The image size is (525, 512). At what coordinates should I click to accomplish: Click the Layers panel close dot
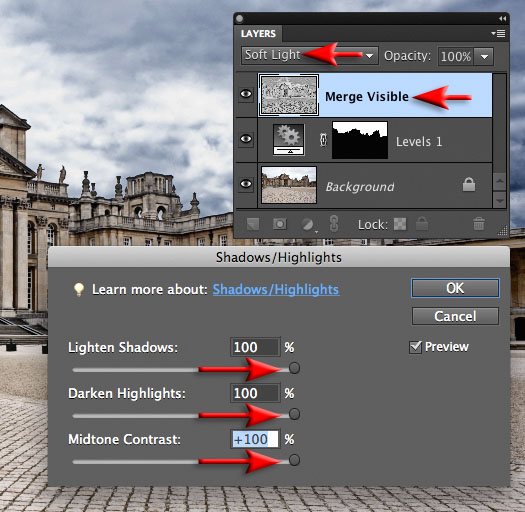(x=240, y=19)
